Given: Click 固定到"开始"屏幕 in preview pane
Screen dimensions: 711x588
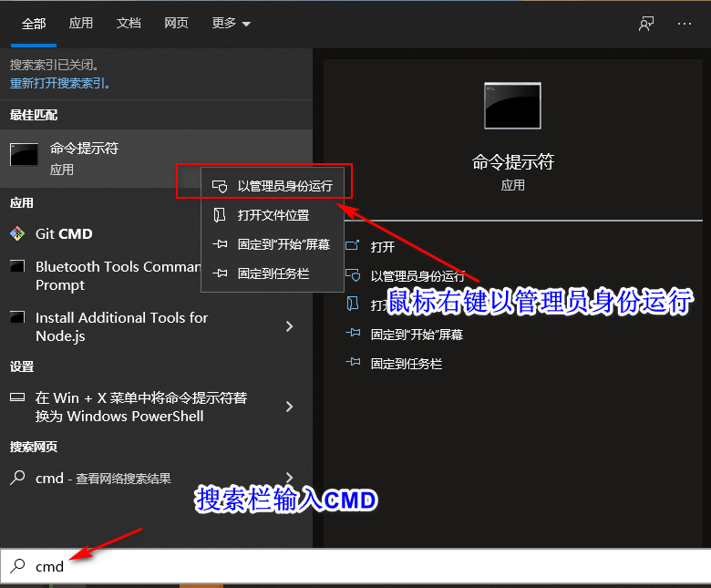Looking at the screenshot, I should pos(417,335).
